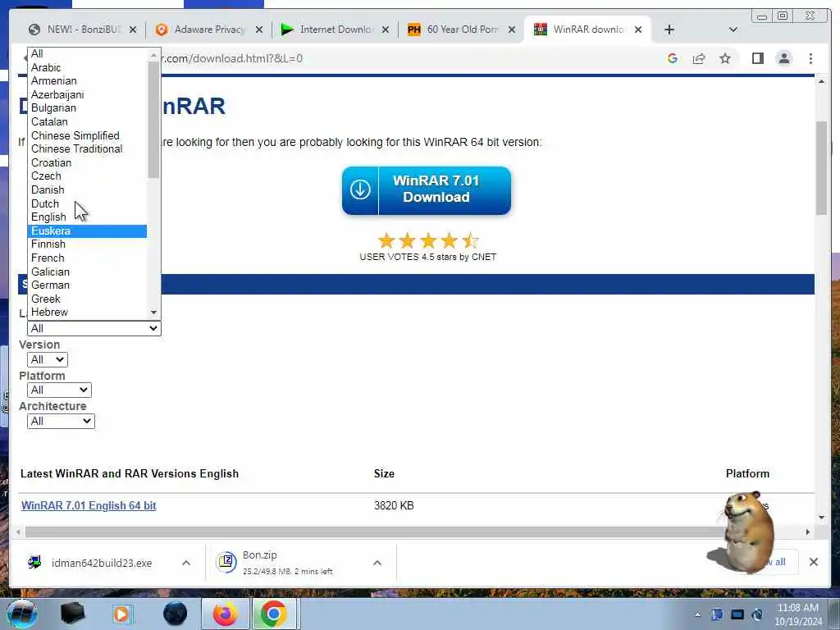Pick Dutch in the language list
Screen dimensions: 840x630
point(87,203)
